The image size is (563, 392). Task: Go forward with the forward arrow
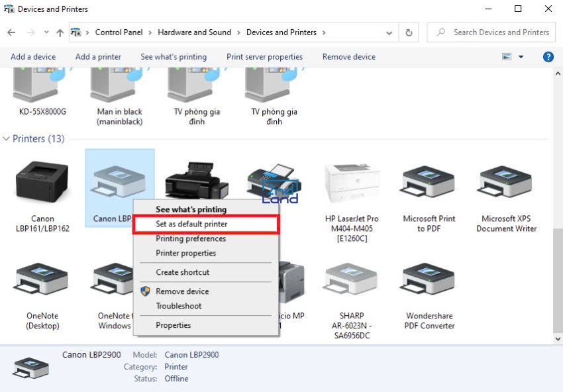pyautogui.click(x=31, y=32)
